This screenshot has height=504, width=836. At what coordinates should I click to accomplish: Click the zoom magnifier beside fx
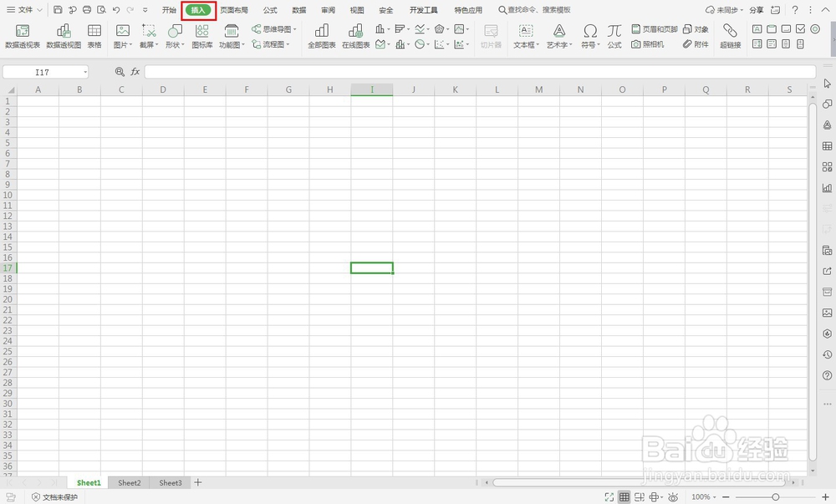(120, 71)
